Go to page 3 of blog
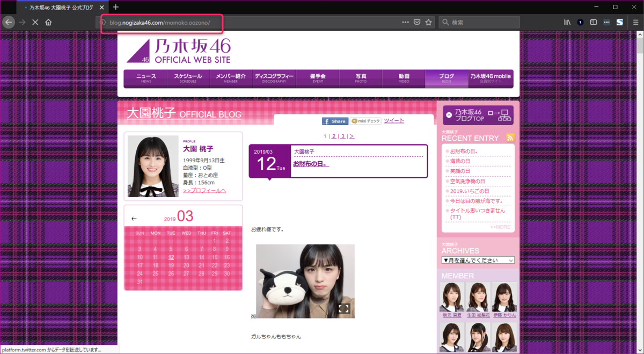 pyautogui.click(x=342, y=136)
